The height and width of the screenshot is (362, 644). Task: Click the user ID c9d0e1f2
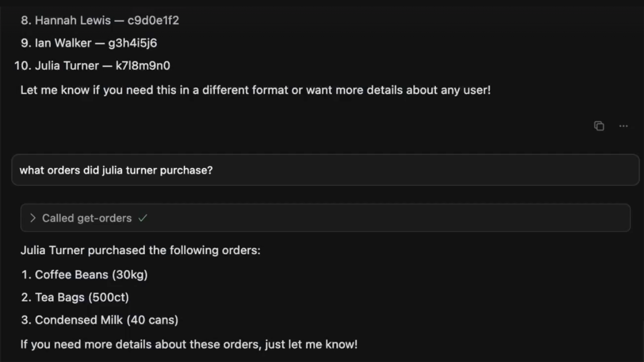coord(153,20)
